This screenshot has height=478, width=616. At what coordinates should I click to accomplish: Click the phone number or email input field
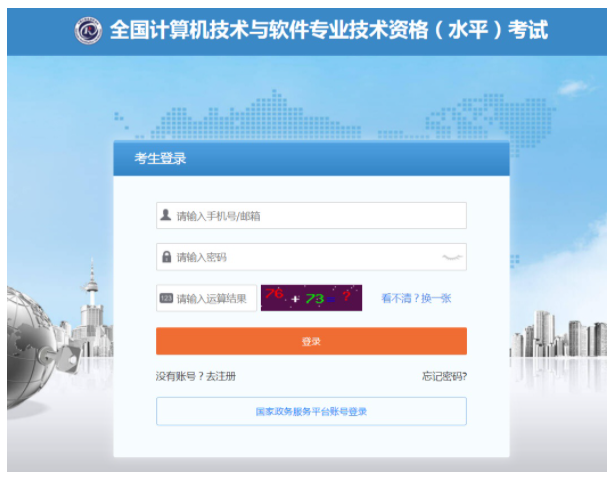click(311, 215)
